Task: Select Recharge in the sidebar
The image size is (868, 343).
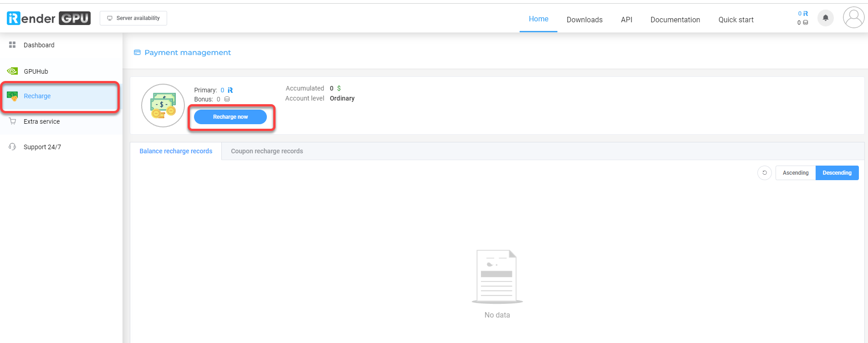Action: 37,96
